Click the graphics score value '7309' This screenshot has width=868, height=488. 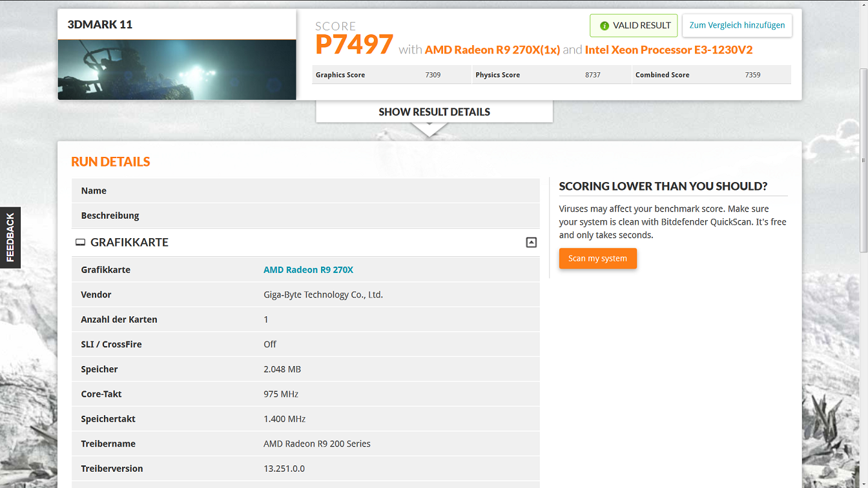pos(433,75)
